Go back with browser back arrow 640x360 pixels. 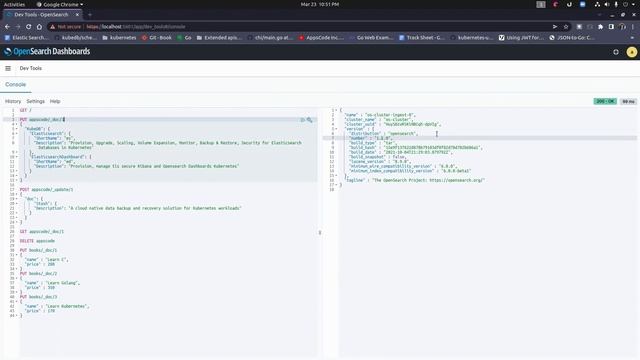click(7, 27)
